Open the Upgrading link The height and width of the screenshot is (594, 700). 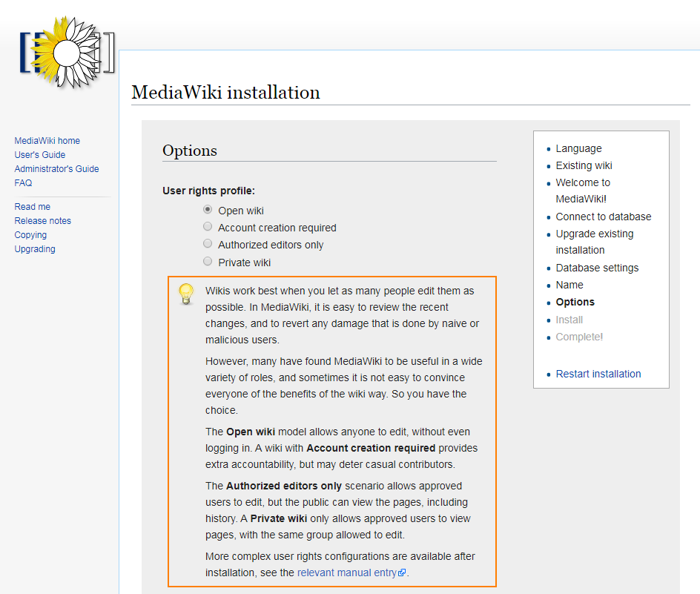(35, 248)
